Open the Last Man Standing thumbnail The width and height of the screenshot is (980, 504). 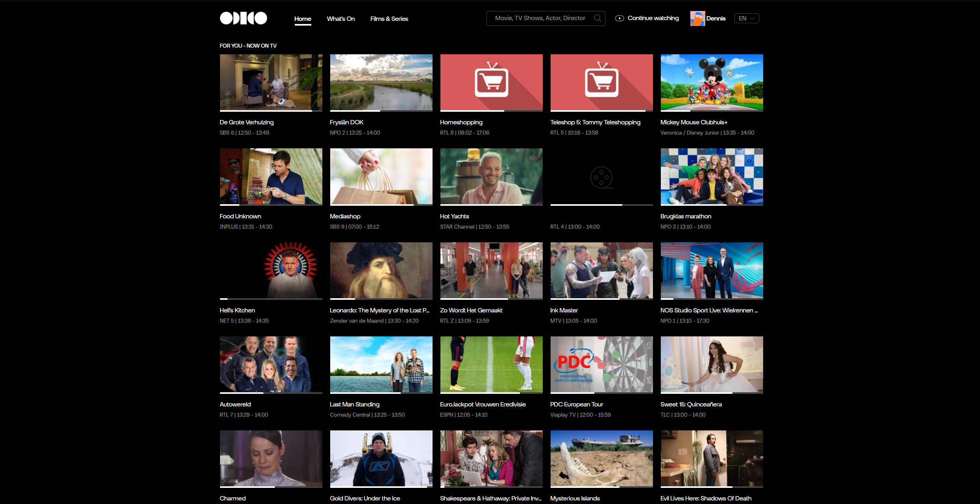coord(381,365)
